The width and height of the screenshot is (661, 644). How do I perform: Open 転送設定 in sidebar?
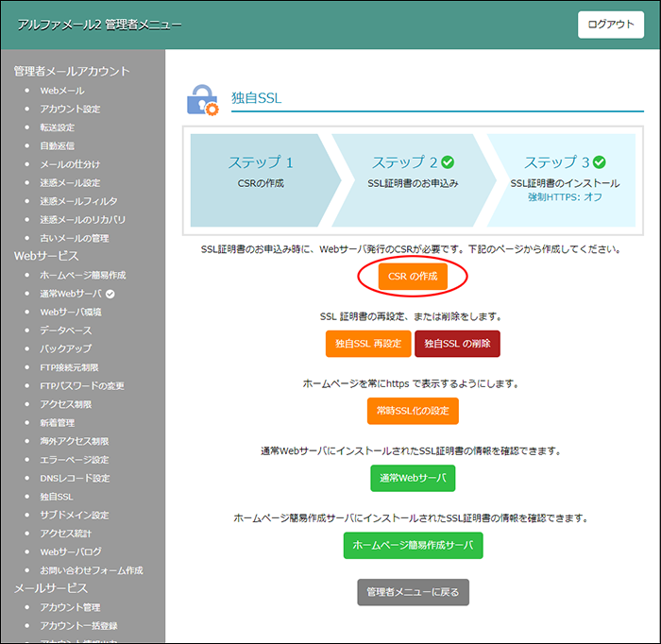pyautogui.click(x=57, y=127)
